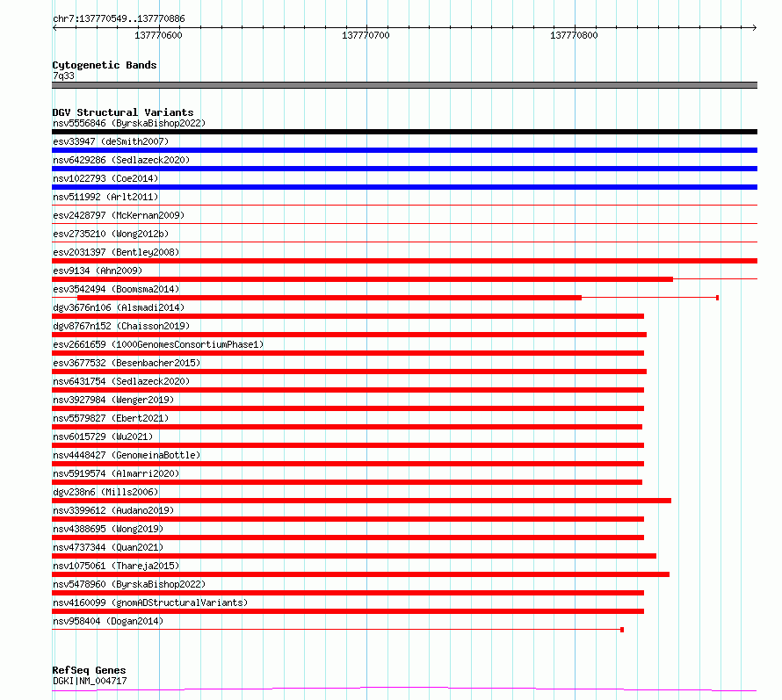This screenshot has width=782, height=700.
Task: Open variant nsv5556846 (ByrskaBishop2022) label
Action: pos(129,123)
